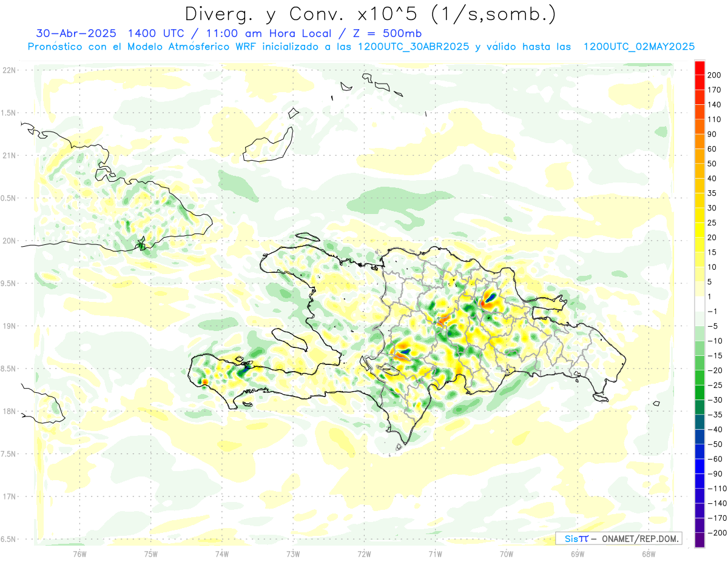728x562 pixels.
Task: Click the 76W longitude label
Action: (79, 554)
